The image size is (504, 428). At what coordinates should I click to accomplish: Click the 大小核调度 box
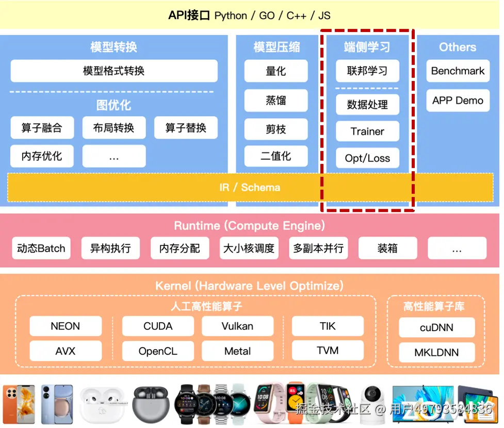(249, 248)
